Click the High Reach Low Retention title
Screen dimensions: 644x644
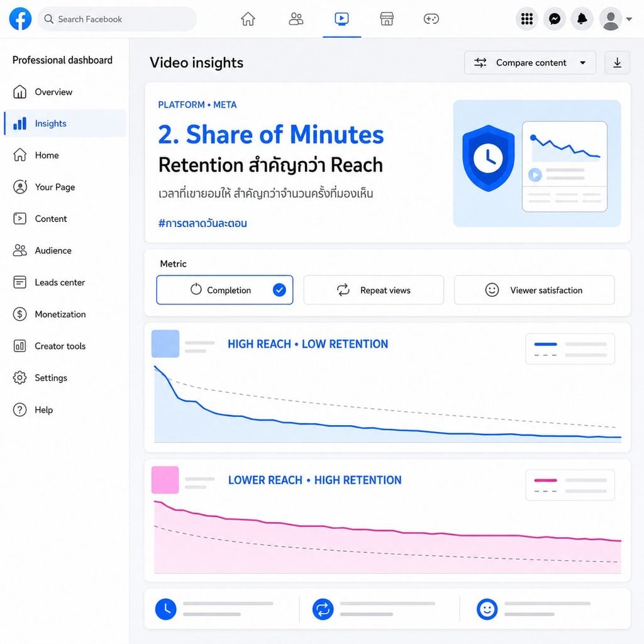click(308, 344)
